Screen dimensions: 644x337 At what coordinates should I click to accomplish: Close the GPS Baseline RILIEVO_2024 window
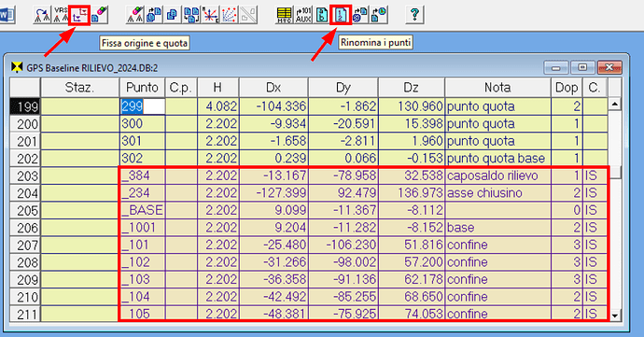coord(609,67)
